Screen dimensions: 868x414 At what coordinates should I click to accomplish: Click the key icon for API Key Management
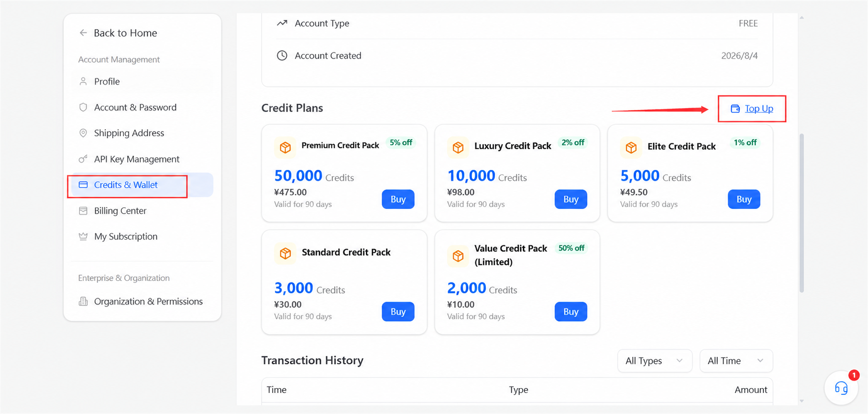click(83, 159)
